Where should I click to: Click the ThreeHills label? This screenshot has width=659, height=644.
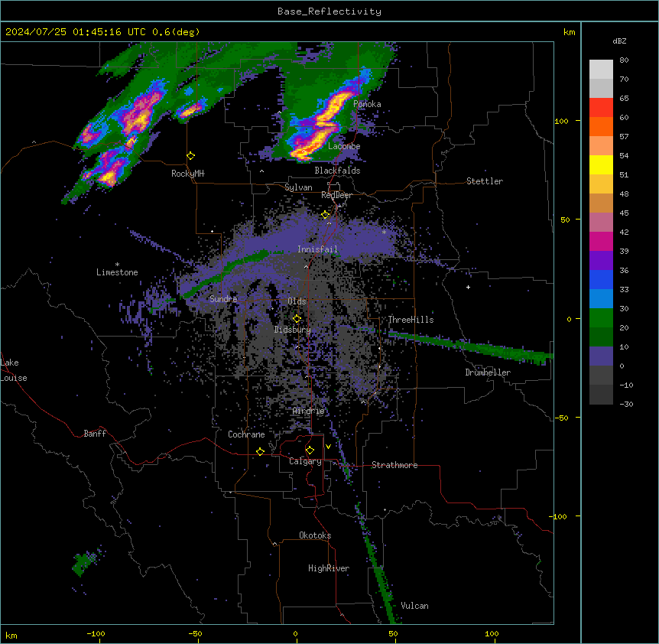(x=411, y=320)
